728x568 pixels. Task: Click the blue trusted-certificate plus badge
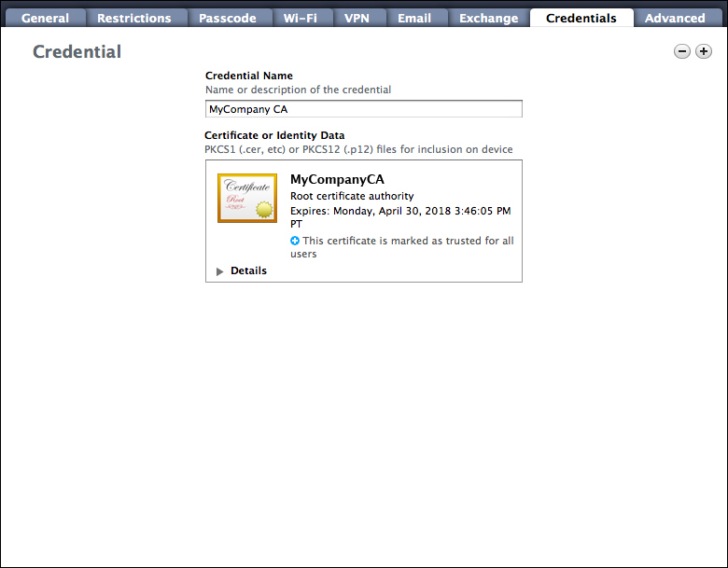tap(296, 241)
